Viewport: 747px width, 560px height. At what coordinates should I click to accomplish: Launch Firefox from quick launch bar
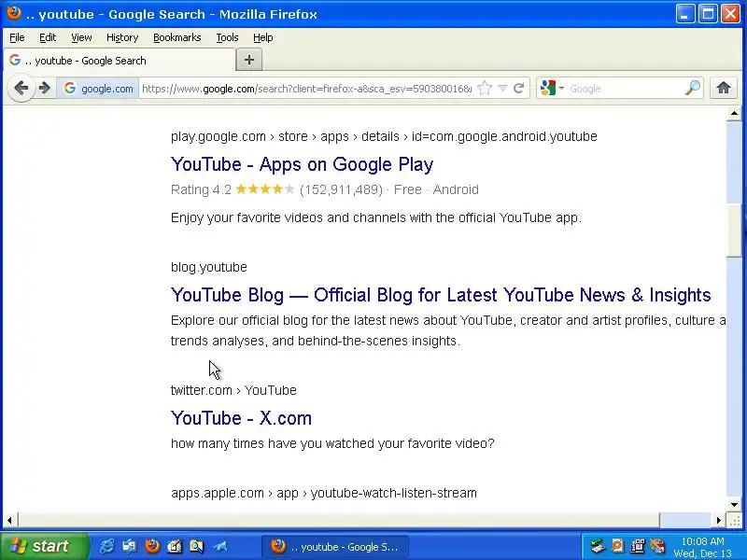152,546
